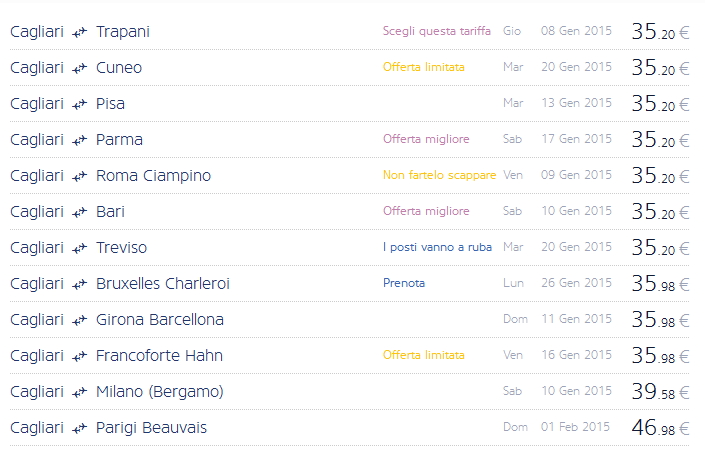
Task: Click 'Offerta limitata' on Cuneo route
Action: coord(423,67)
